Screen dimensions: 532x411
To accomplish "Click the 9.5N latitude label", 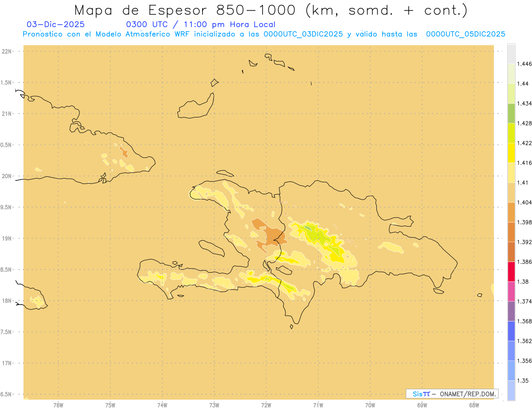I will [x=6, y=207].
